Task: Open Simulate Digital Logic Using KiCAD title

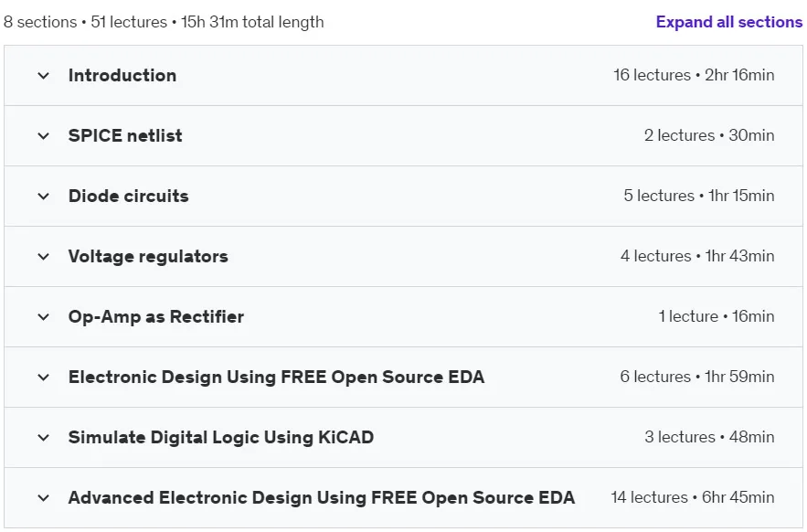Action: coord(221,437)
